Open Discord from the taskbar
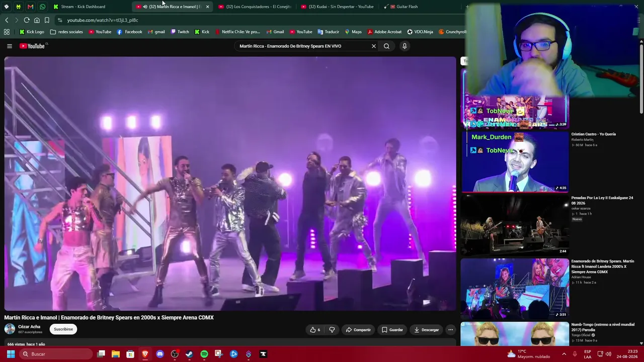This screenshot has height=362, width=644. [160, 354]
